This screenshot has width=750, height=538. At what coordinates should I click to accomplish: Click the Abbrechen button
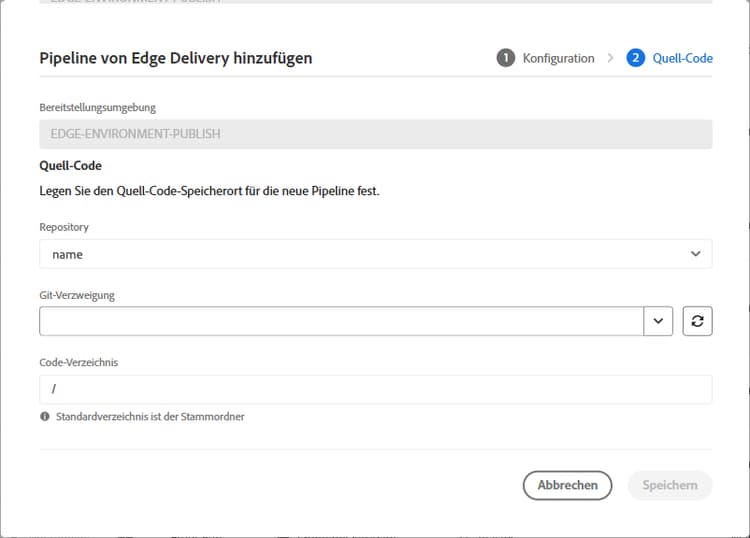click(567, 485)
